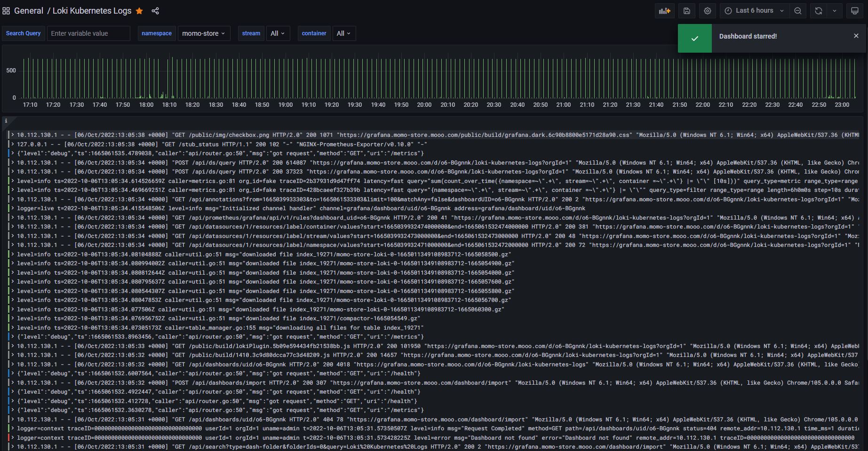Dismiss the Dashboard starred notification
Screen dimensions: 868x451
click(856, 35)
